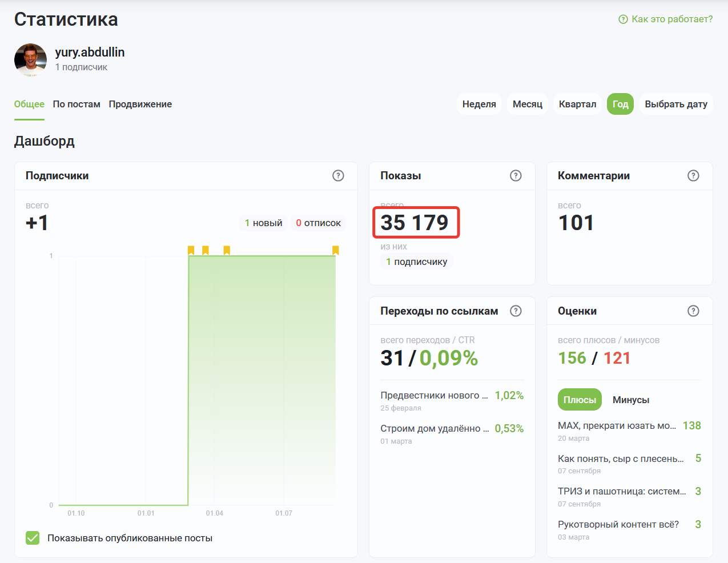Click question mark icon beside Показы
Image resolution: width=728 pixels, height=563 pixels.
(516, 175)
